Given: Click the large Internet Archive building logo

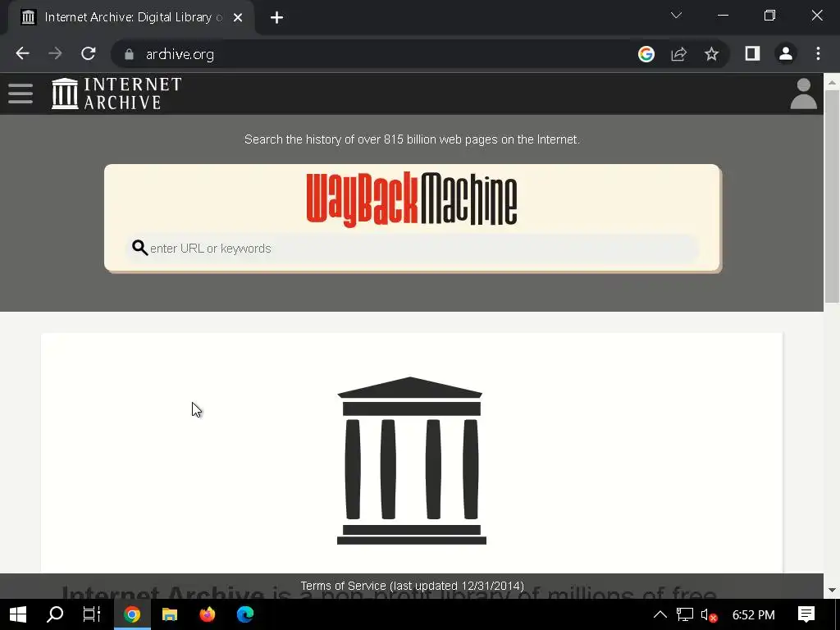Looking at the screenshot, I should point(412,461).
